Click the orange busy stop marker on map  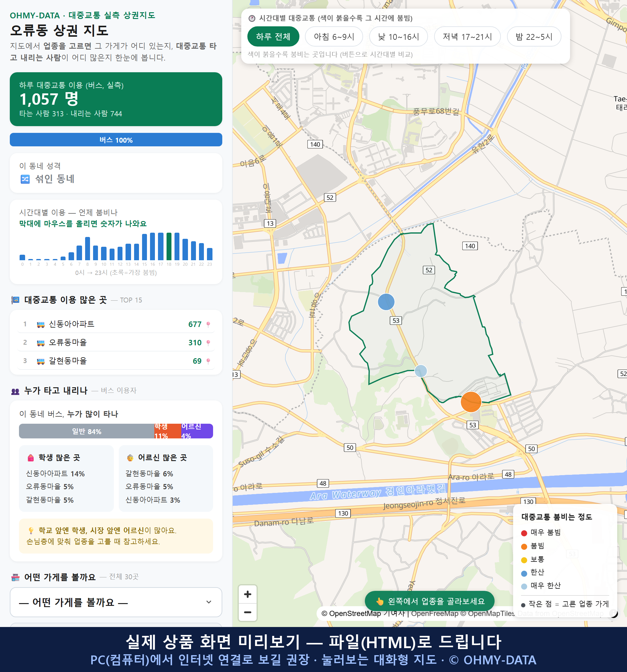pos(471,402)
